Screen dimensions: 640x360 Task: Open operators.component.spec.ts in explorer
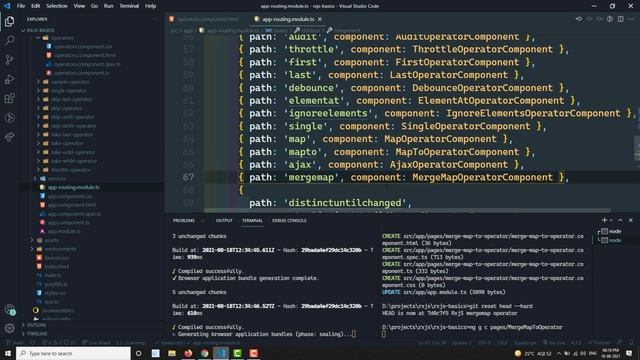coord(87,64)
